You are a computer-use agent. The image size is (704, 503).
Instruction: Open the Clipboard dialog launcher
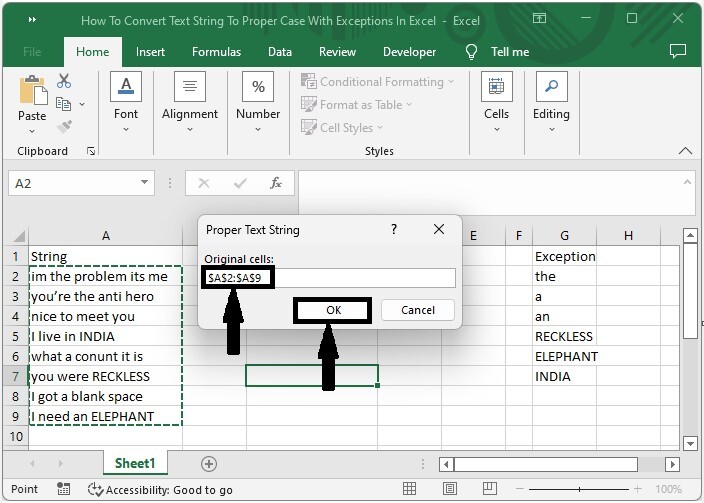pyautogui.click(x=91, y=151)
